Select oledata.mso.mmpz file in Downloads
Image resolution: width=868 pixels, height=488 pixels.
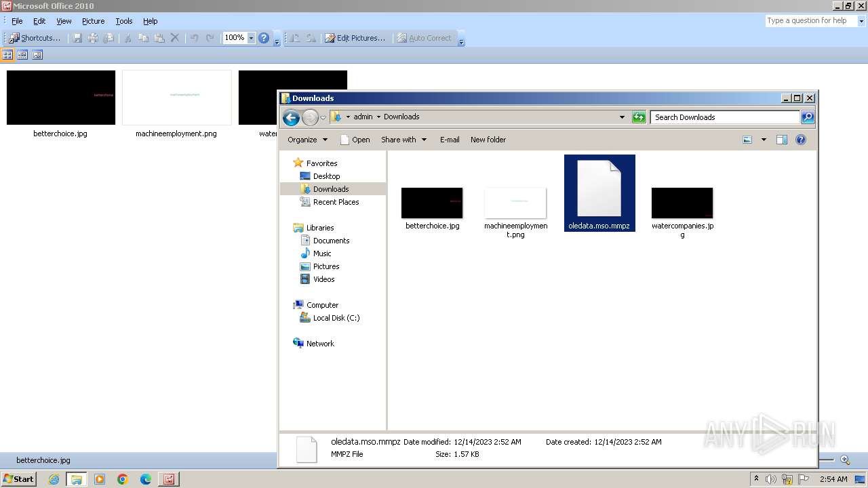point(599,193)
